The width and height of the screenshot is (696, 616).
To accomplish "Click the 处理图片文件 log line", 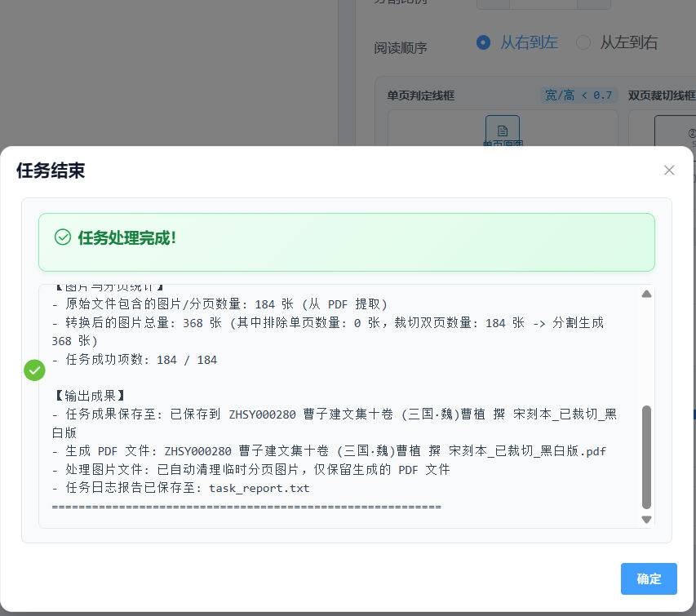I will pyautogui.click(x=250, y=469).
